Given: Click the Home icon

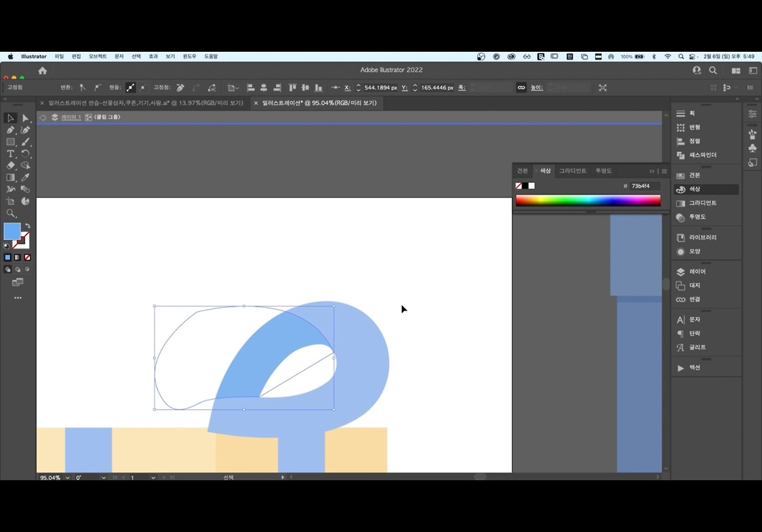Looking at the screenshot, I should click(42, 70).
